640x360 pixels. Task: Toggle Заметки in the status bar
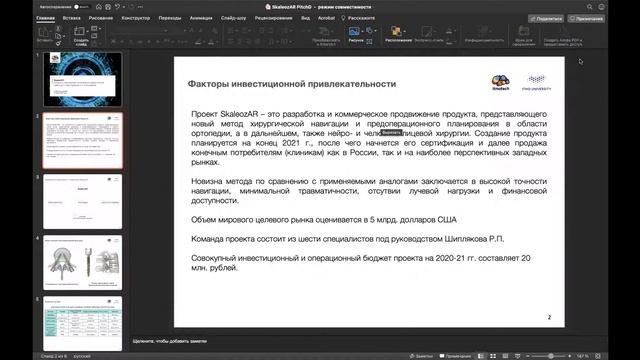pos(421,356)
